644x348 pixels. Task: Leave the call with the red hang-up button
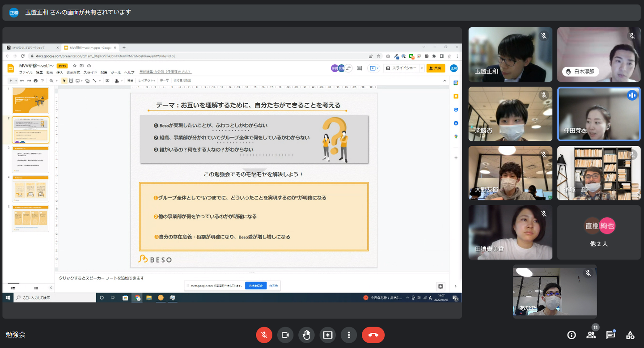373,335
